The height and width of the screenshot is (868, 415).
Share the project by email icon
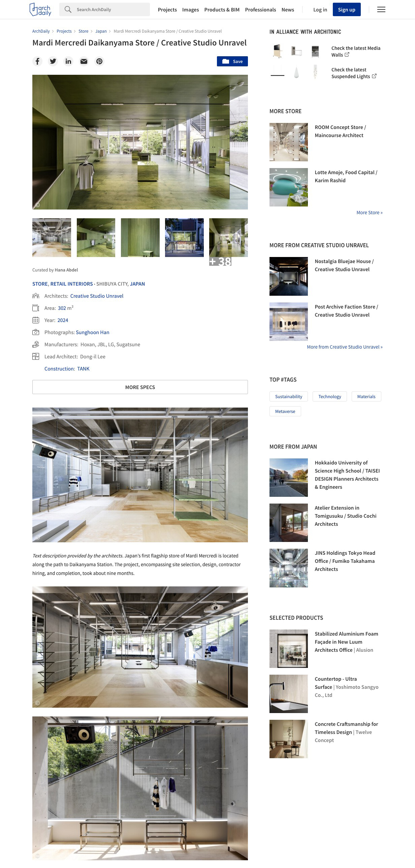click(84, 61)
